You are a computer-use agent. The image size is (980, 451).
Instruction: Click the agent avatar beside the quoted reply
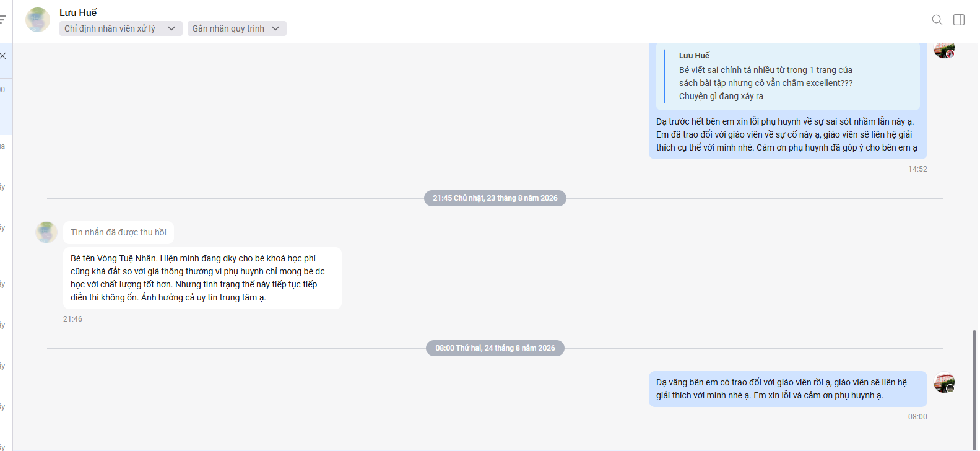[944, 50]
